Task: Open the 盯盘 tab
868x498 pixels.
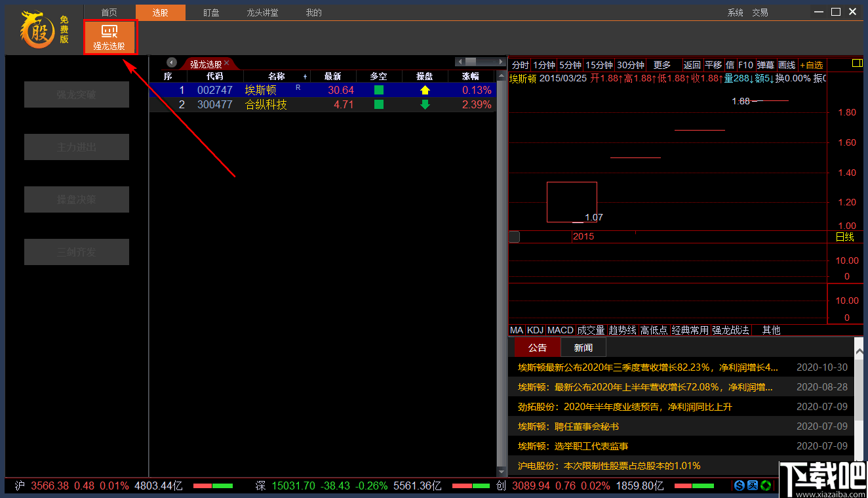Action: click(x=211, y=12)
